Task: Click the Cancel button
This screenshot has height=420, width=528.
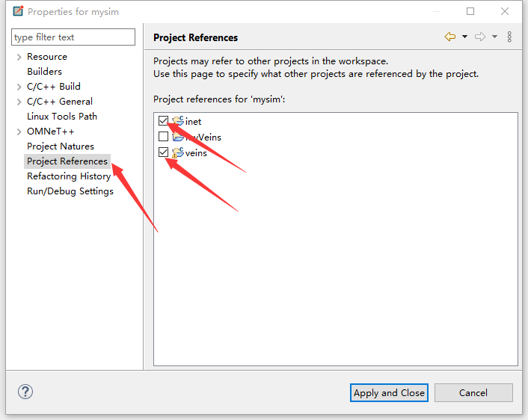Action: [x=473, y=392]
